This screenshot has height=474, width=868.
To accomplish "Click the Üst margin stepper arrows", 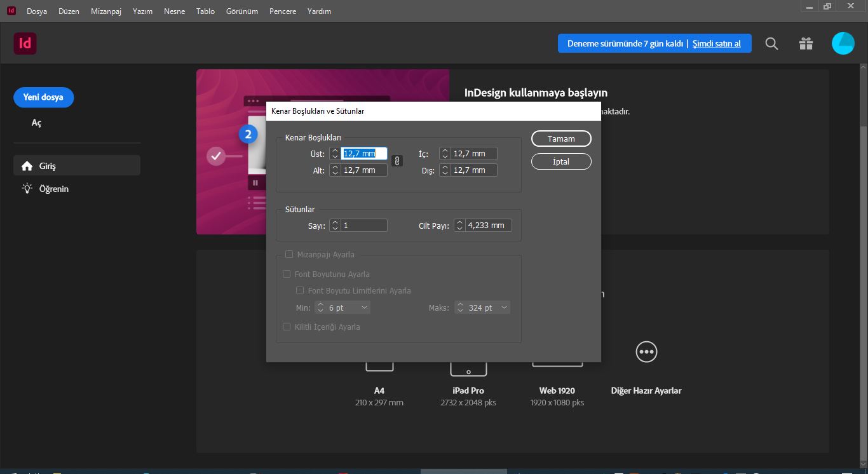I will [335, 154].
